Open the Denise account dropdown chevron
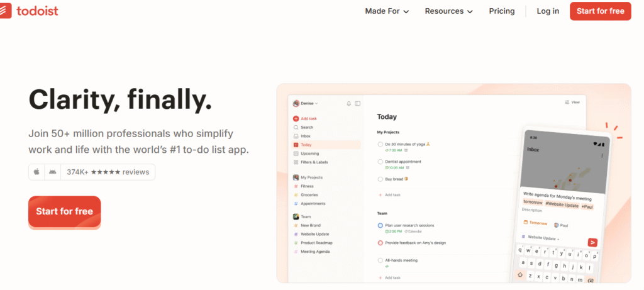The image size is (644, 290). tap(316, 104)
